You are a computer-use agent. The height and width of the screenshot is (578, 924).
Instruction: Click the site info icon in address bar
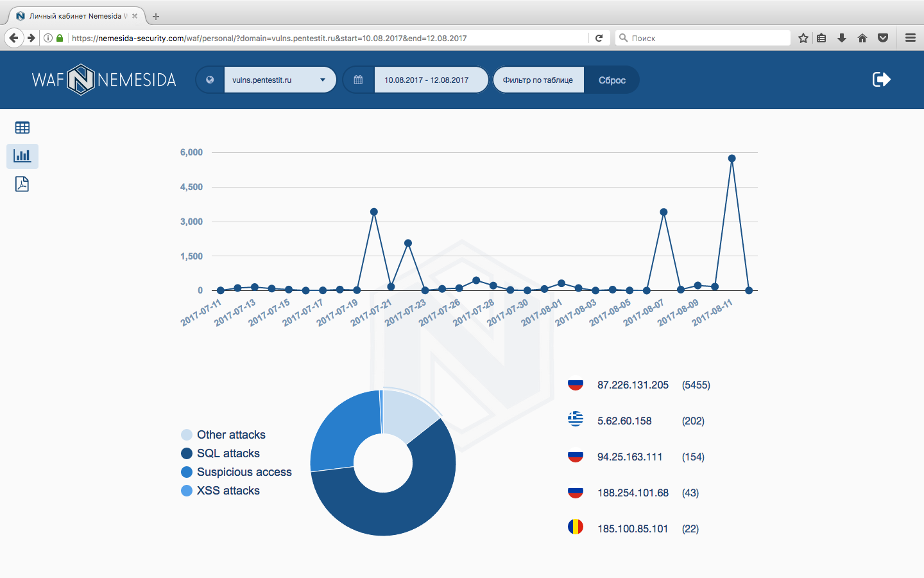click(x=48, y=38)
